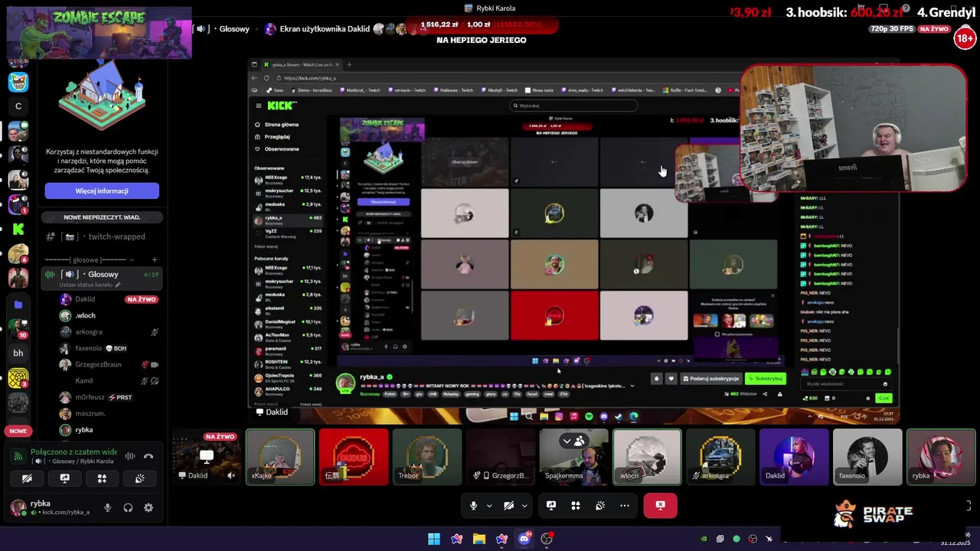The height and width of the screenshot is (551, 980).
Task: Check "Nie pokazuj ponownie" checkbox
Action: pos(717,334)
